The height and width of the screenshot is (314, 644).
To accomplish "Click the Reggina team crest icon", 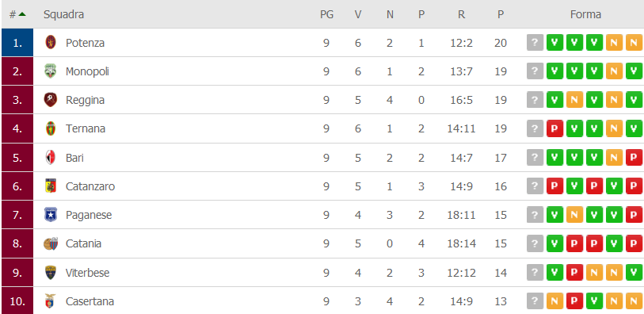I will coord(51,100).
